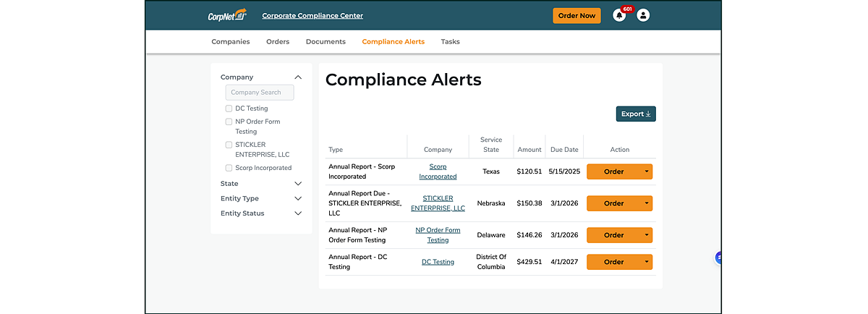Viewport: 868px width, 314px height.
Task: Collapse the Company filter section
Action: (298, 77)
